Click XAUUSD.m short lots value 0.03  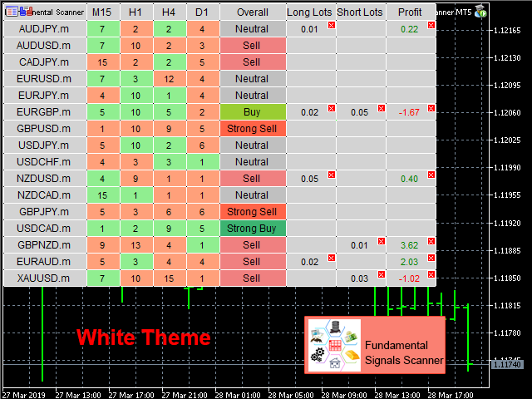pyautogui.click(x=359, y=278)
